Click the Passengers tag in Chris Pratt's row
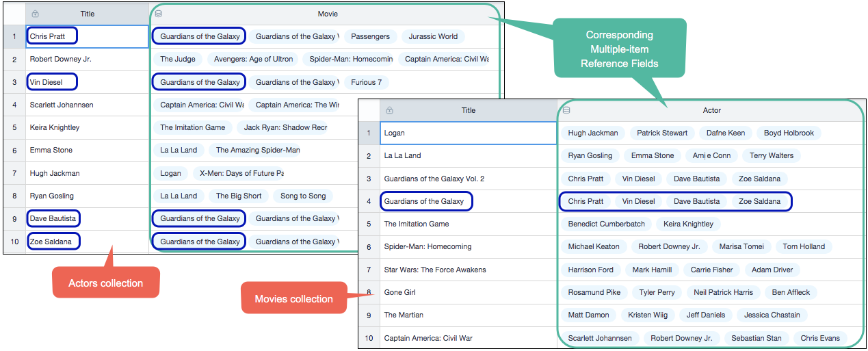The width and height of the screenshot is (868, 351). click(371, 36)
